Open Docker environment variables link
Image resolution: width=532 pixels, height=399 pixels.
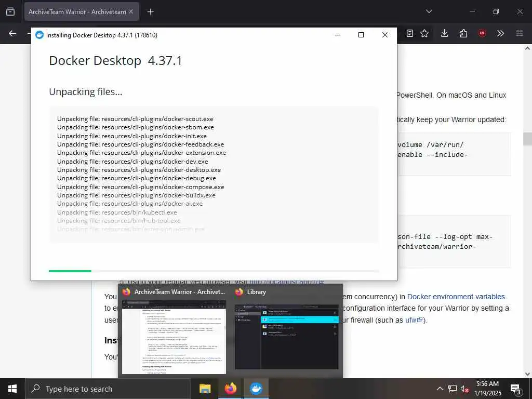coord(456,297)
